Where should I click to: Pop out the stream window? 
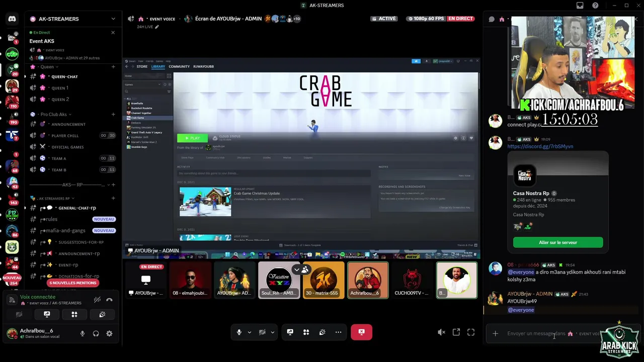tap(456, 332)
